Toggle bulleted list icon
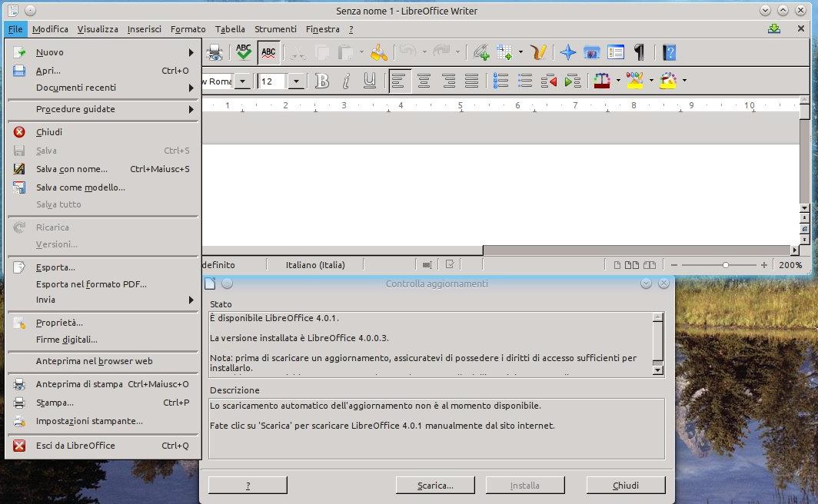The height and width of the screenshot is (504, 818). point(525,81)
